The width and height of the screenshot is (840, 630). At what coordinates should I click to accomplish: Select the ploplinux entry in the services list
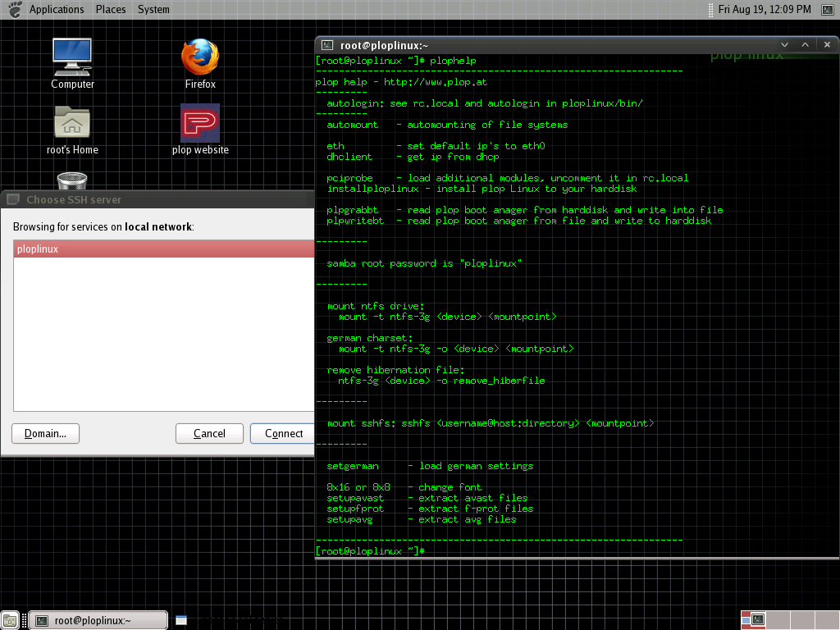click(x=164, y=249)
